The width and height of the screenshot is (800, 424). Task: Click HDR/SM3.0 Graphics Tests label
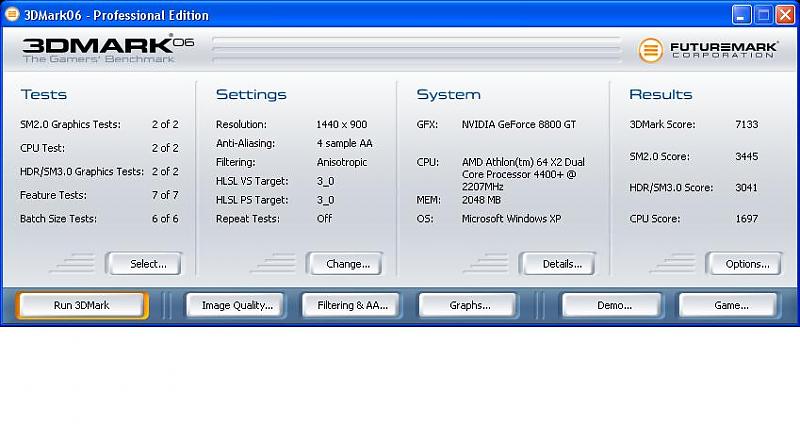point(82,171)
